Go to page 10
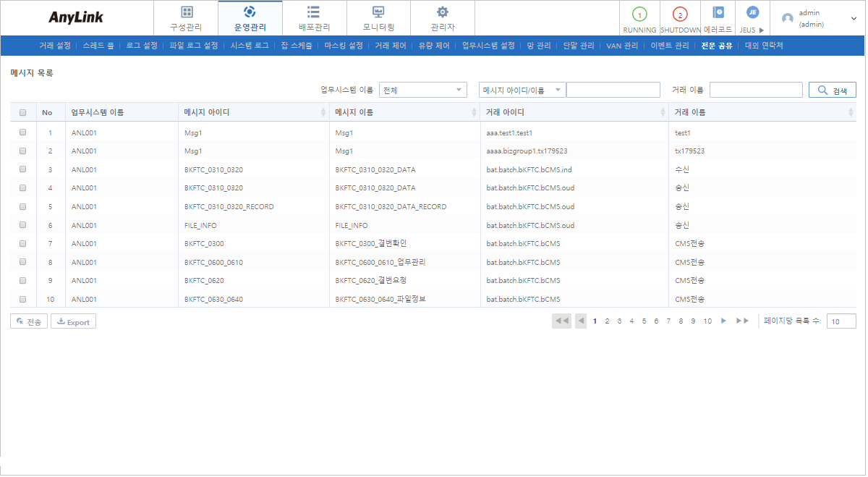 click(x=707, y=321)
